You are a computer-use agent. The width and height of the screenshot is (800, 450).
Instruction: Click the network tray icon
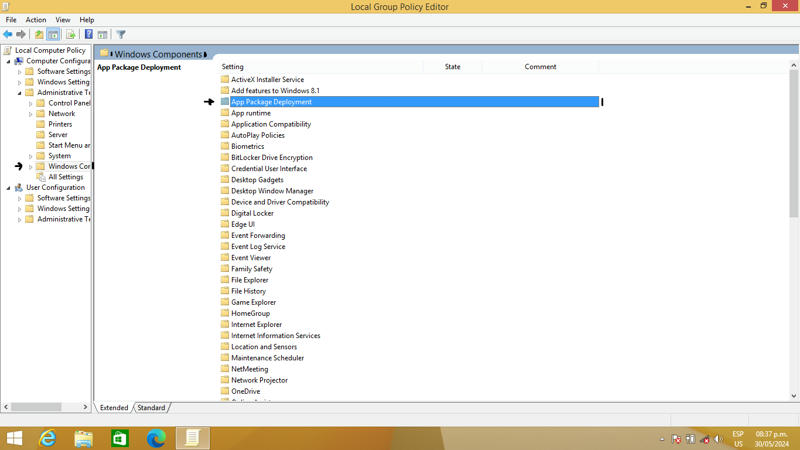(705, 439)
